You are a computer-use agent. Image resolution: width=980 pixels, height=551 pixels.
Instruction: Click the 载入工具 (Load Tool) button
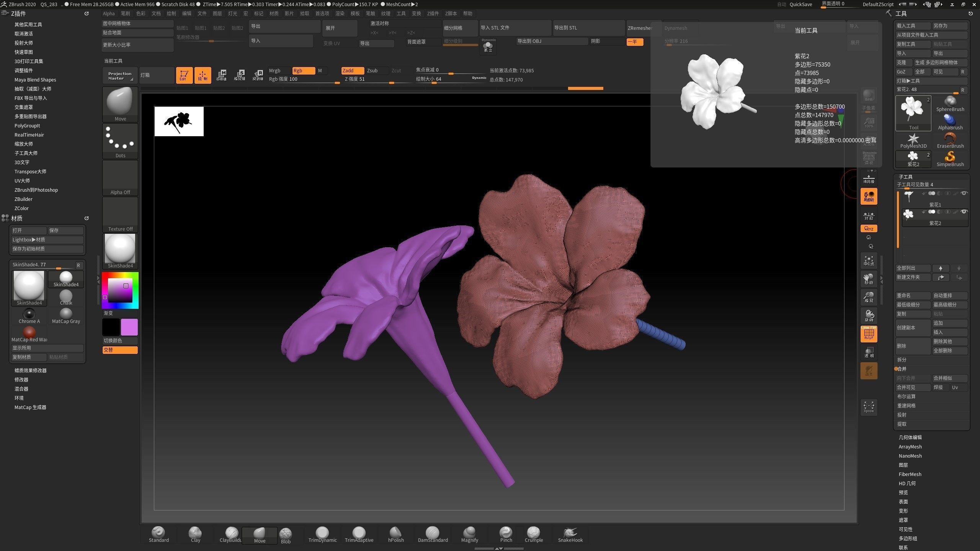pos(913,26)
